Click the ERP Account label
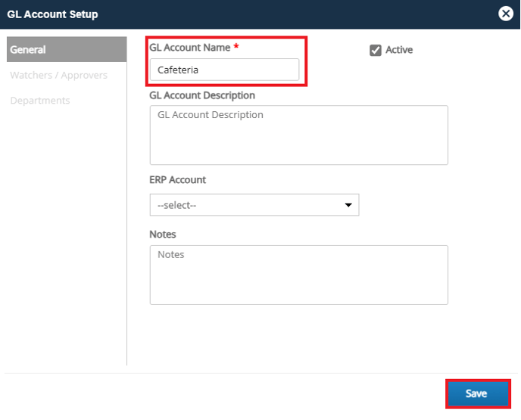521x420 pixels. coord(177,180)
